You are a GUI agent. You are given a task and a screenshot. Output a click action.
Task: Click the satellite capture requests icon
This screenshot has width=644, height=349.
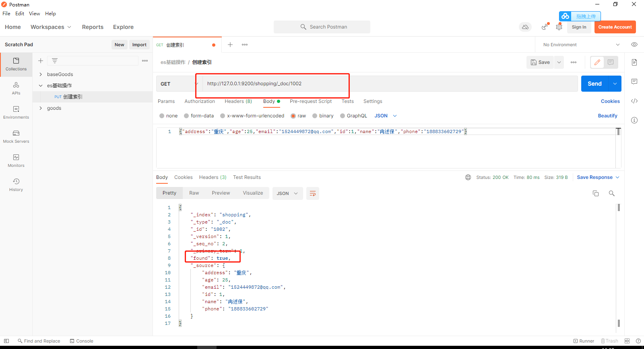545,27
